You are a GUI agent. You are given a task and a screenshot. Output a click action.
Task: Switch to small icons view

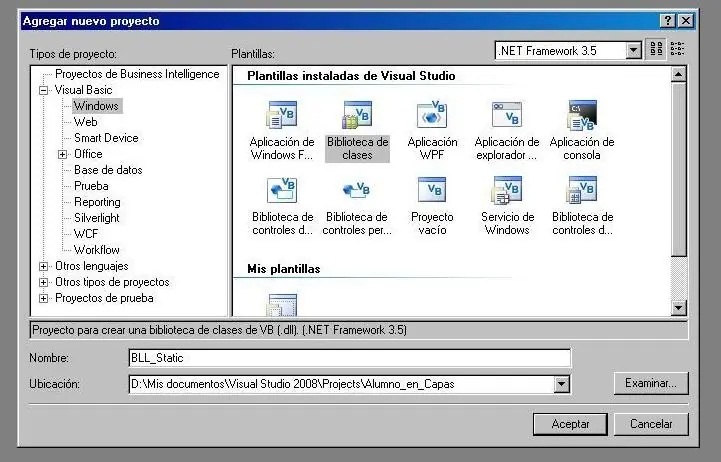[677, 49]
